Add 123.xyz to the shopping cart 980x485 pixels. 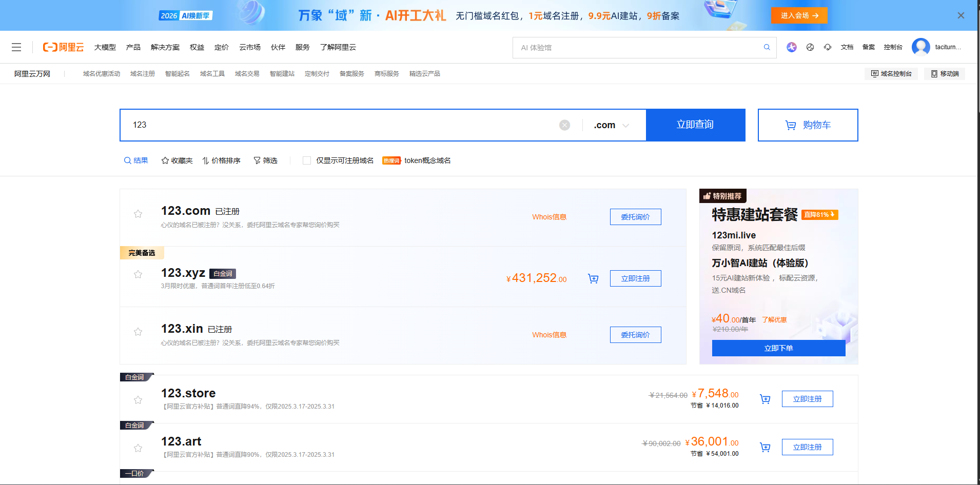(x=593, y=278)
